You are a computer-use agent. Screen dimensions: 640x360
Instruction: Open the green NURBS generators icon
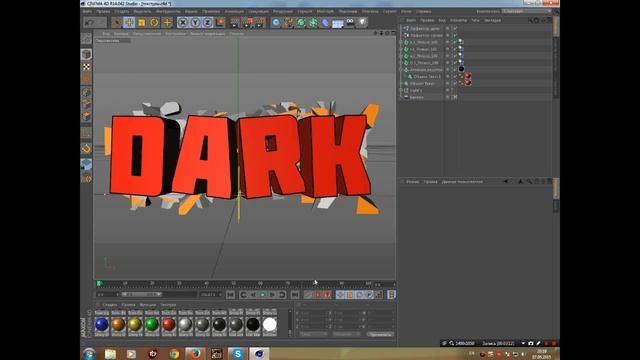[x=301, y=22]
